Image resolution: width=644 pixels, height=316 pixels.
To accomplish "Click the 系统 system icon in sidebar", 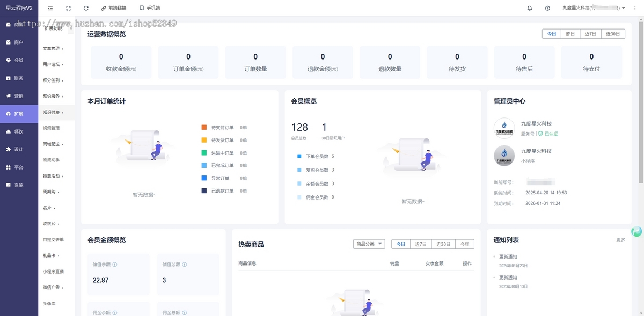I will pyautogui.click(x=9, y=185).
